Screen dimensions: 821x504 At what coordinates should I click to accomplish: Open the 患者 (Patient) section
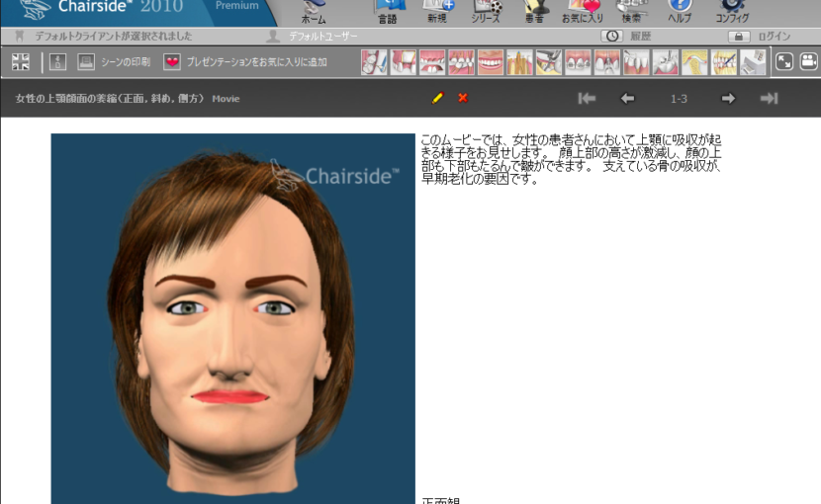tap(535, 11)
